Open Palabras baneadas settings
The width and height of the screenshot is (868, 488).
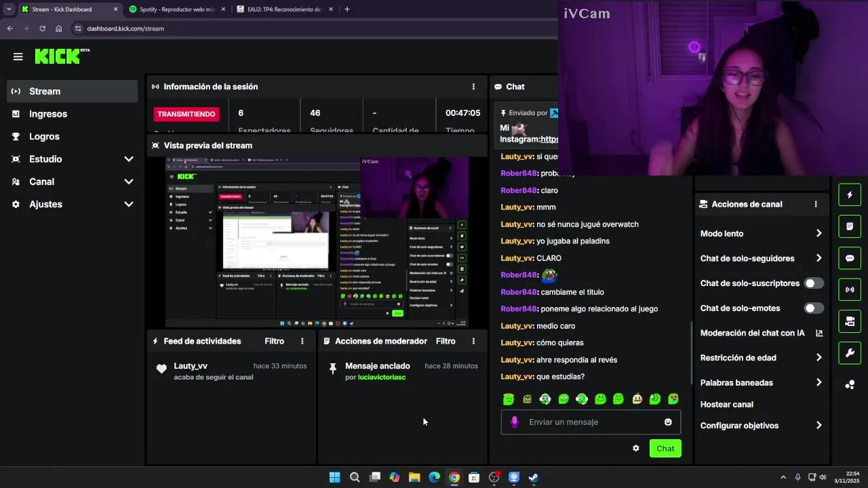pyautogui.click(x=762, y=382)
